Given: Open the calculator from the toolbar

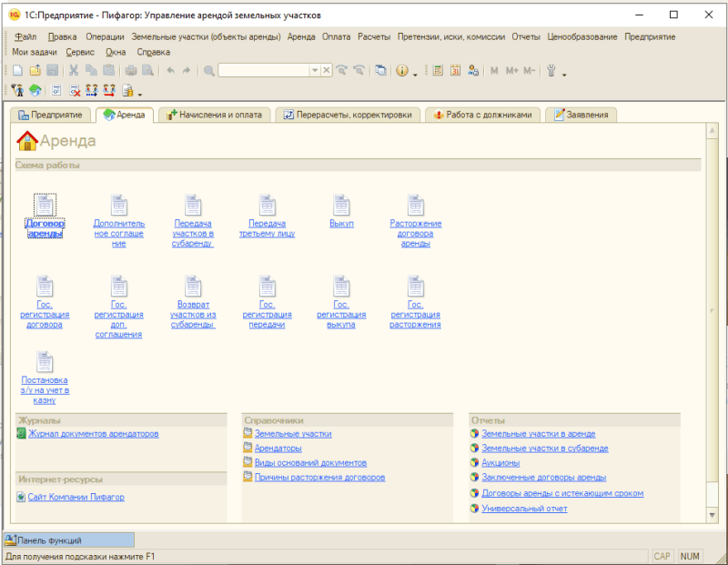Looking at the screenshot, I should coord(438,70).
